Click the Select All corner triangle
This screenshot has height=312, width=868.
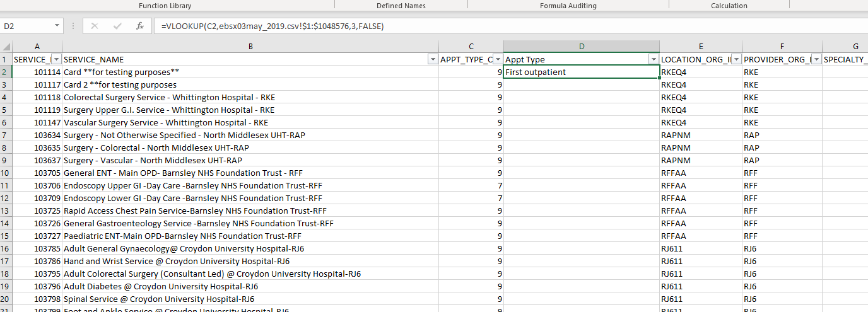click(6, 47)
